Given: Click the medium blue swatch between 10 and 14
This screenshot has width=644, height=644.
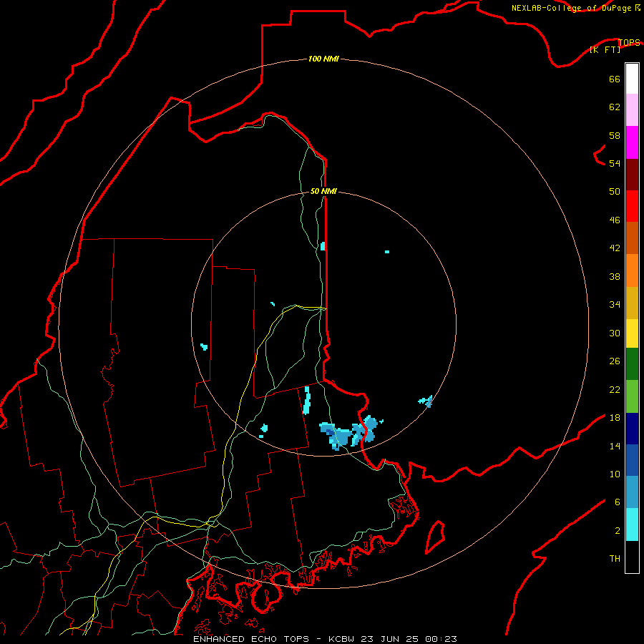Looking at the screenshot, I should pos(632,460).
